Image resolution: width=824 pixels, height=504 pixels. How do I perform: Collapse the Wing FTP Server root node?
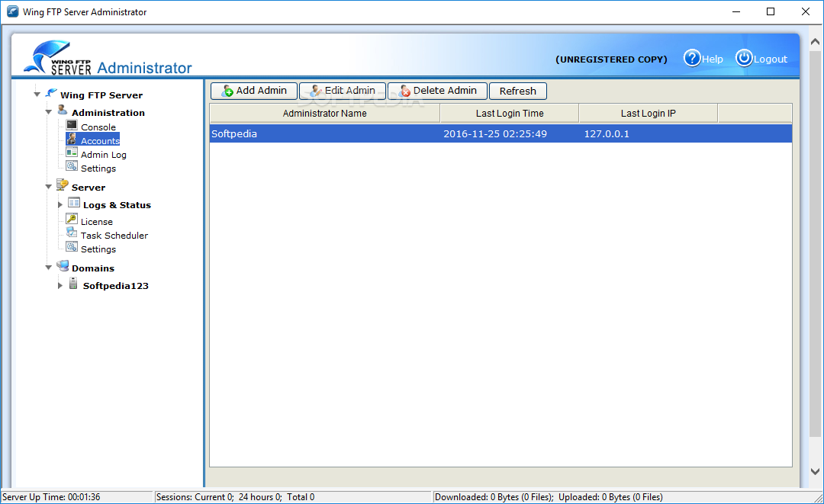point(37,95)
